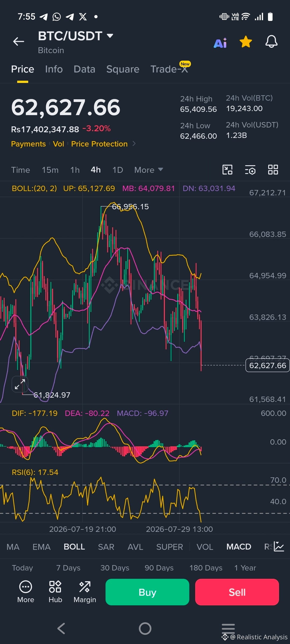
Task: Open the multi-chart grid icon
Action: (273, 170)
